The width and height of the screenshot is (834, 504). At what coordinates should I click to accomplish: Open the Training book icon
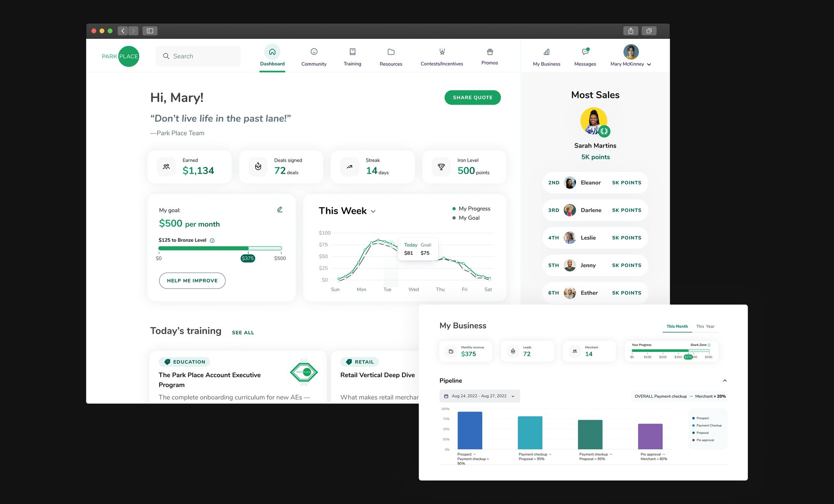click(352, 52)
